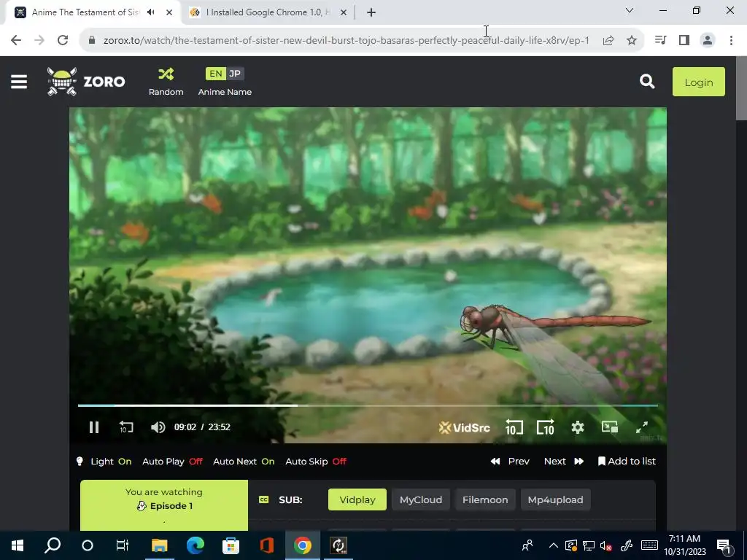The width and height of the screenshot is (747, 560).
Task: Mute the video player volume
Action: point(158,427)
